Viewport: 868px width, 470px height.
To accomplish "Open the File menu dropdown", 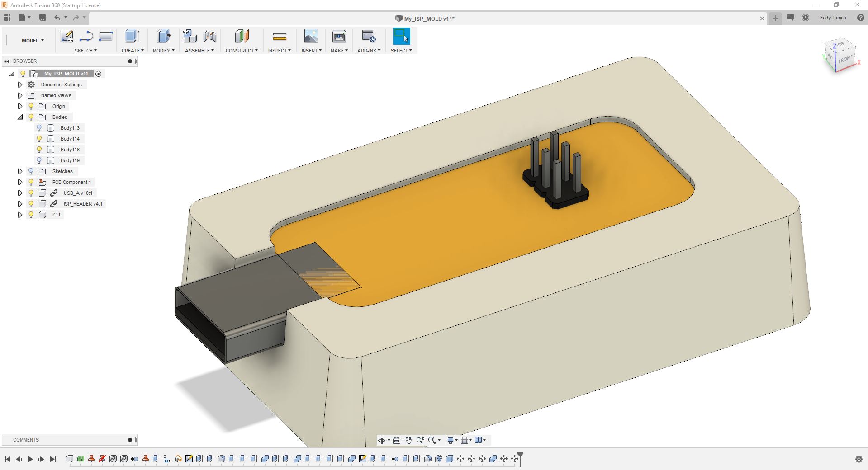I will pos(24,18).
